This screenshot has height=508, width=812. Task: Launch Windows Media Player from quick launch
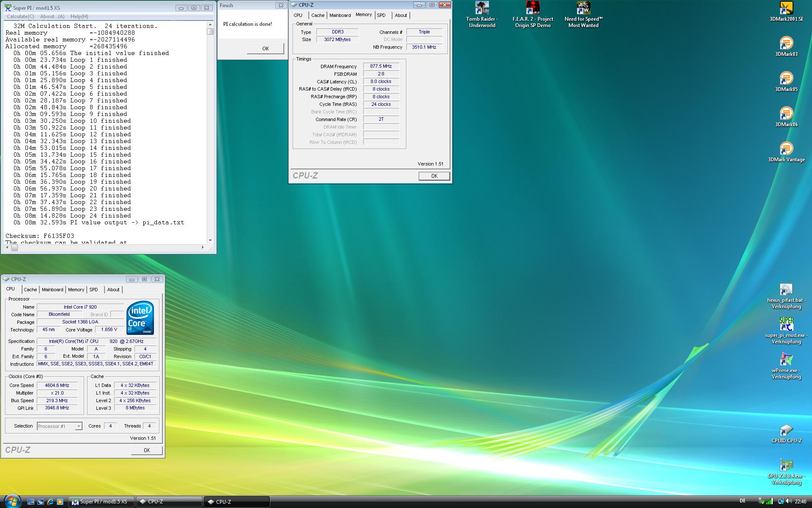(60, 502)
